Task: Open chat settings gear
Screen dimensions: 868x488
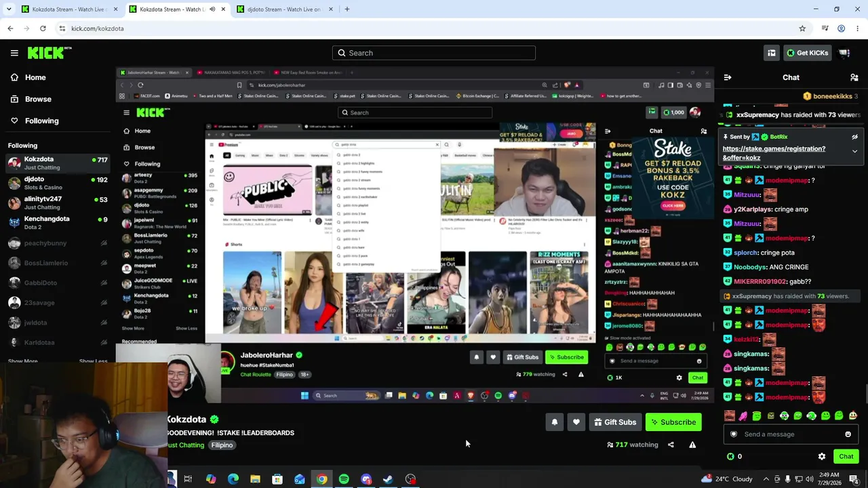Action: click(822, 456)
